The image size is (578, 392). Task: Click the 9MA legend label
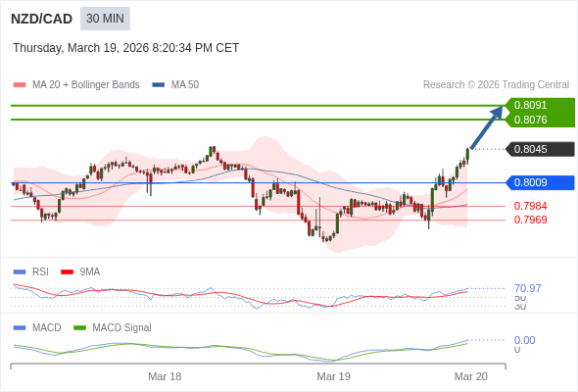pos(90,272)
